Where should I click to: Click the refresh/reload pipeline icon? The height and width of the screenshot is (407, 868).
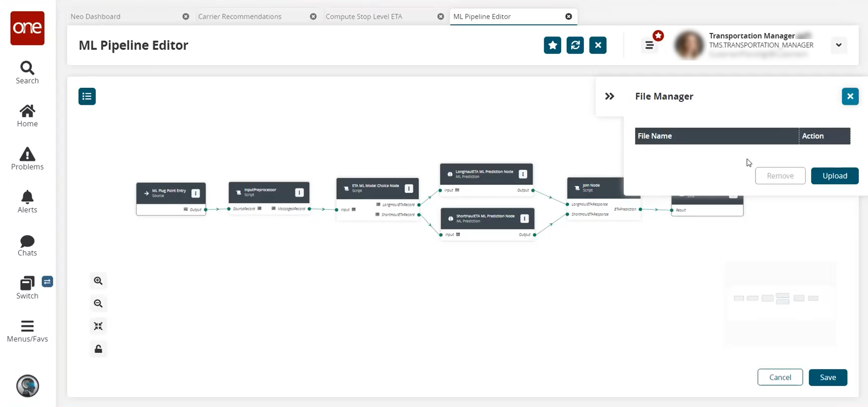[x=575, y=45]
